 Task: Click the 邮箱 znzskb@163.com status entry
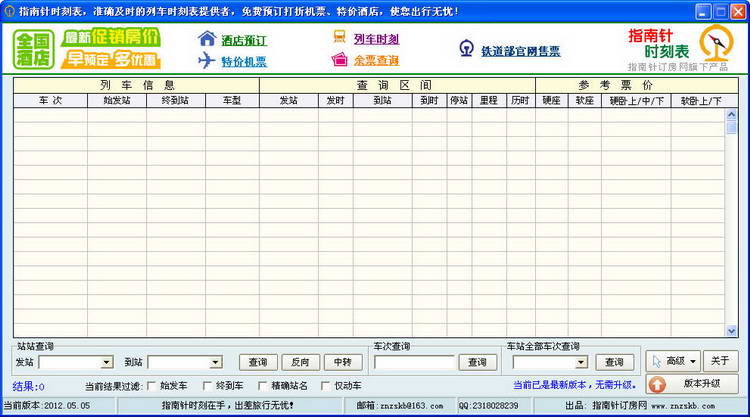pos(399,406)
